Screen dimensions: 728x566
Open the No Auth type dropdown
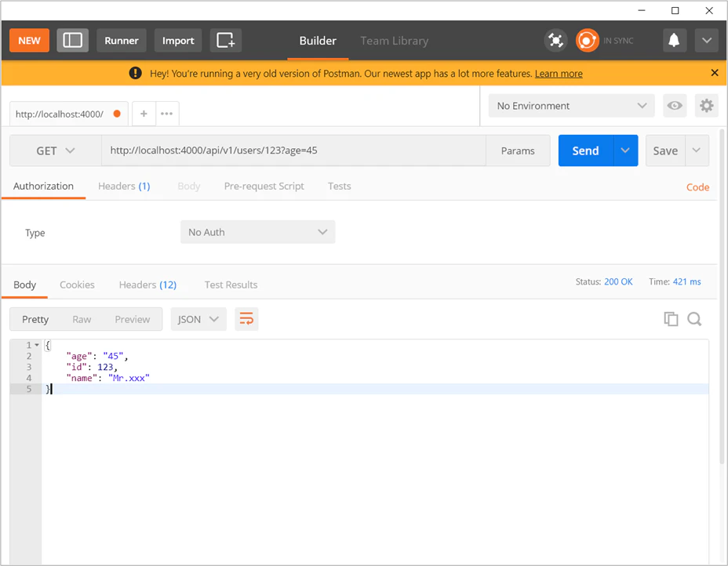coord(257,232)
